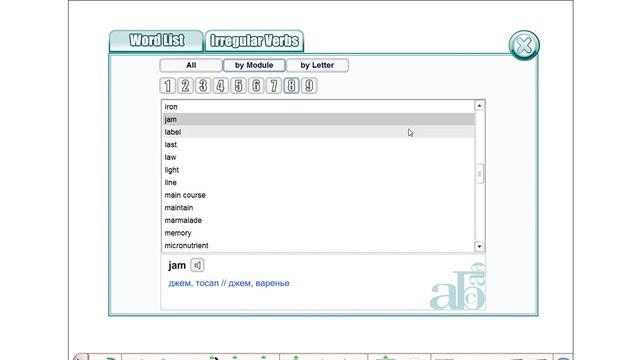Select the word 'label'
640x360 pixels.
(x=318, y=132)
